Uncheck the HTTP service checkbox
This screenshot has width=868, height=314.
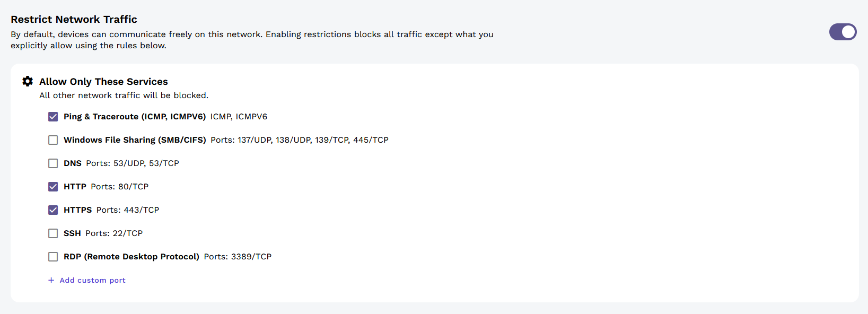coord(53,187)
